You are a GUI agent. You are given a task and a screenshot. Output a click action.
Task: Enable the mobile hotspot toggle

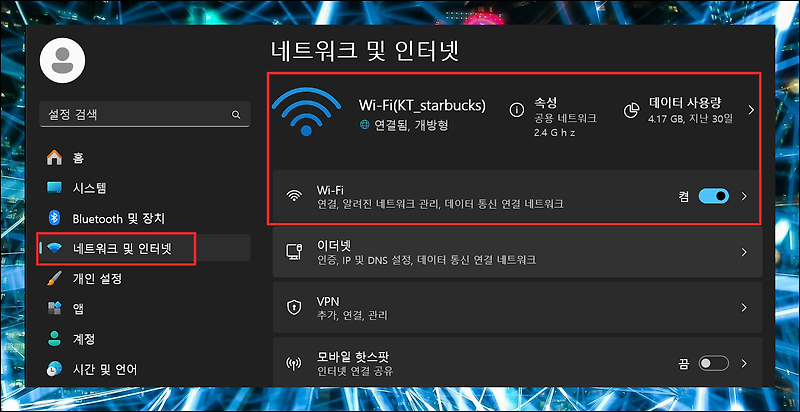point(714,364)
